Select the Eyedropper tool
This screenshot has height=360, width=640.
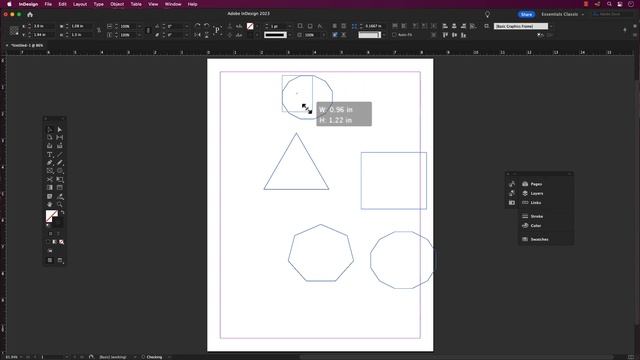(x=60, y=196)
